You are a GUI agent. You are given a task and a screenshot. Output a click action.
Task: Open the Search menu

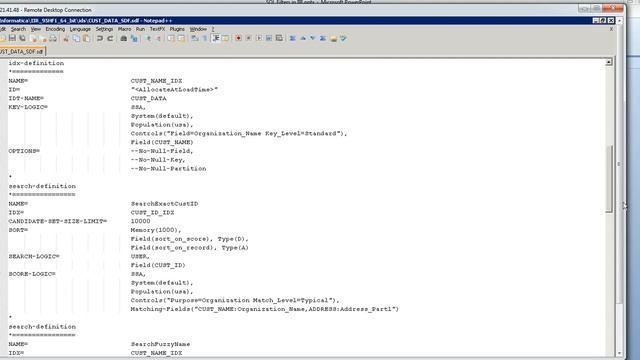click(x=18, y=29)
